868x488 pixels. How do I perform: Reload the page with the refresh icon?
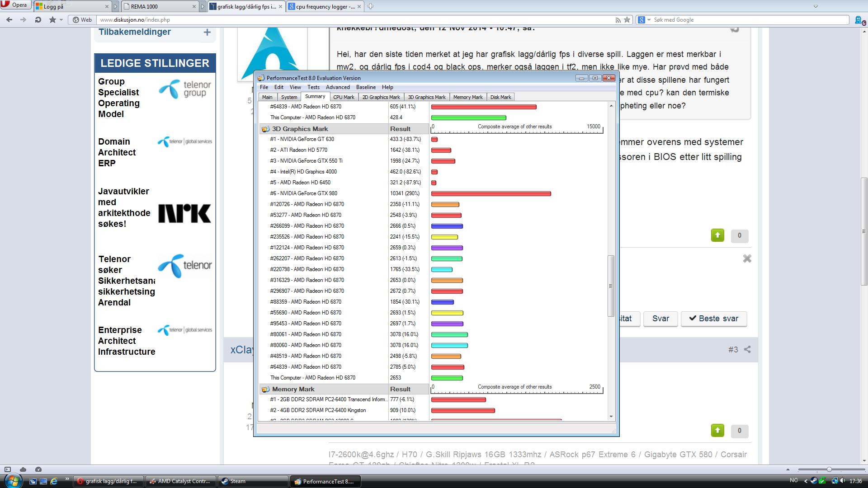coord(38,20)
